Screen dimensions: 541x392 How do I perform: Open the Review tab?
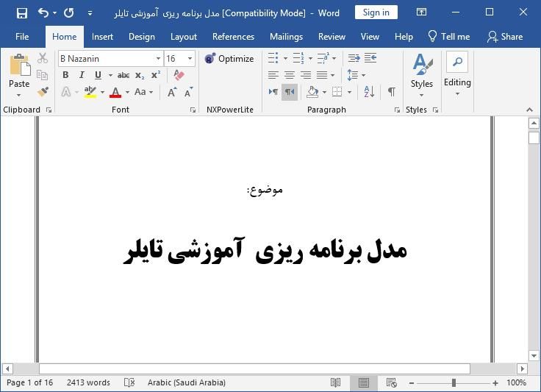coord(332,37)
